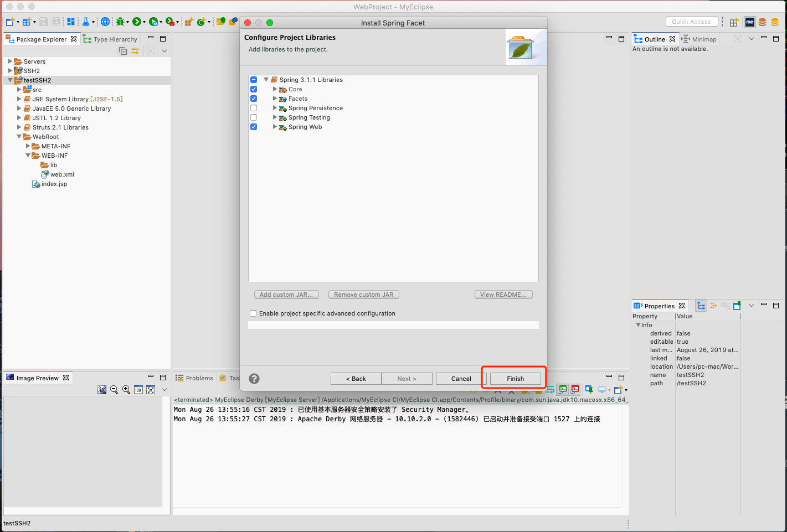Expand the Spring Web node
Image resolution: width=787 pixels, height=532 pixels.
(275, 127)
